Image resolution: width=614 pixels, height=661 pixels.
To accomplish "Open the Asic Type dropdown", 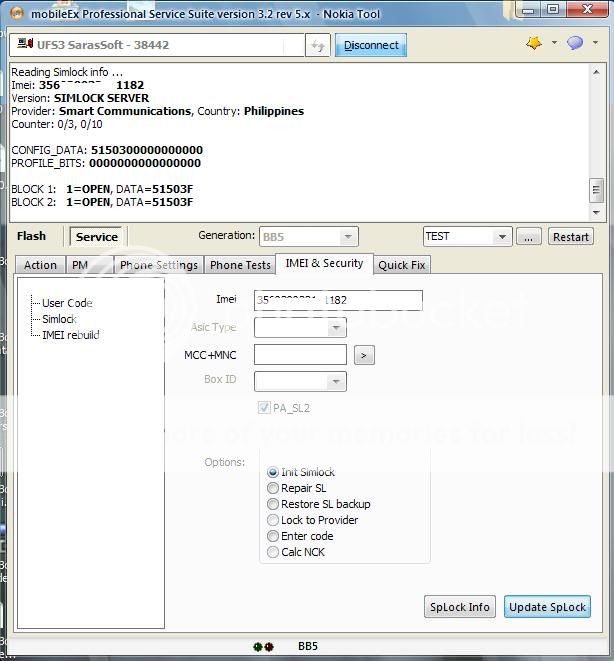I will tap(300, 328).
